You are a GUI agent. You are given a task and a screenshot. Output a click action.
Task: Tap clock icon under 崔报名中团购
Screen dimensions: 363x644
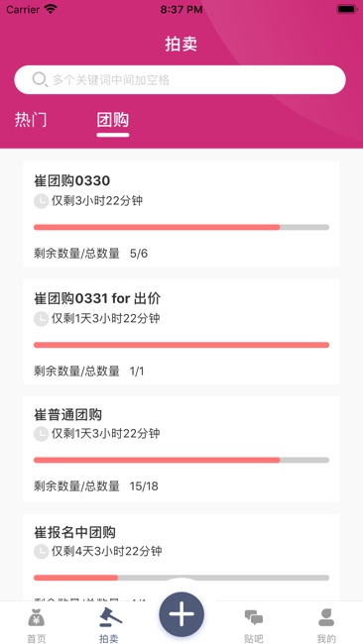point(41,551)
